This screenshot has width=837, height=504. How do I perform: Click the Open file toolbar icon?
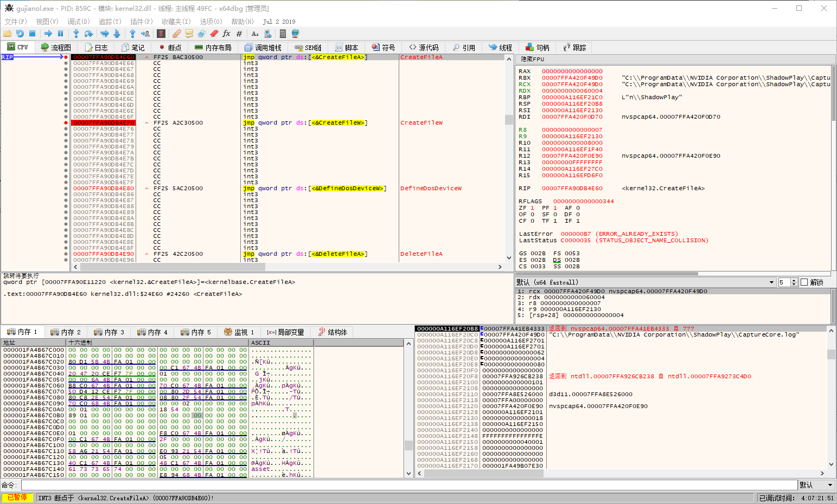[8, 34]
